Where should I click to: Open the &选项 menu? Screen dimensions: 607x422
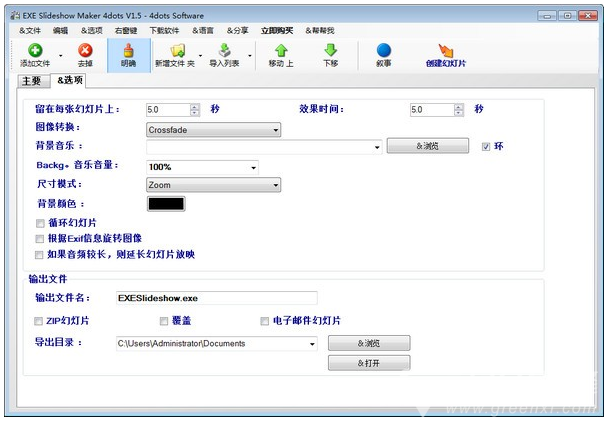tap(92, 31)
